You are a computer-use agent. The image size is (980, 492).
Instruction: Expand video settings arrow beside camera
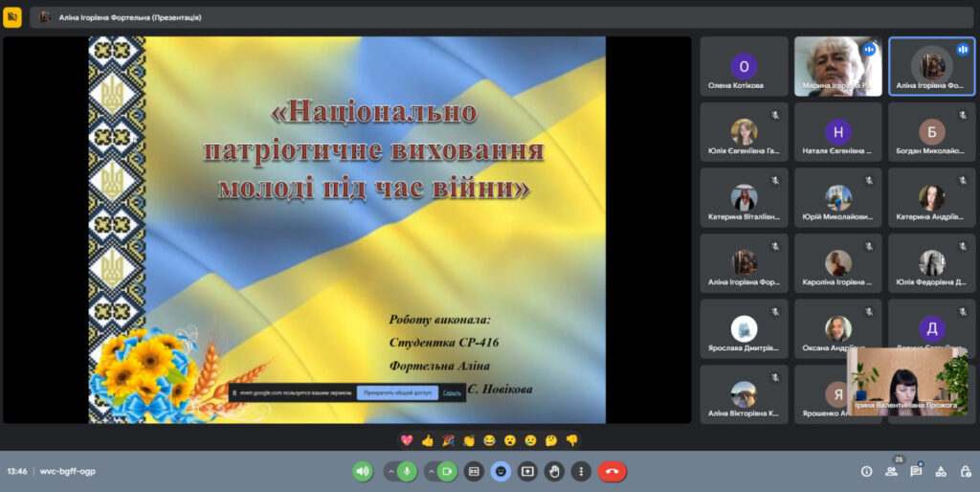click(430, 471)
